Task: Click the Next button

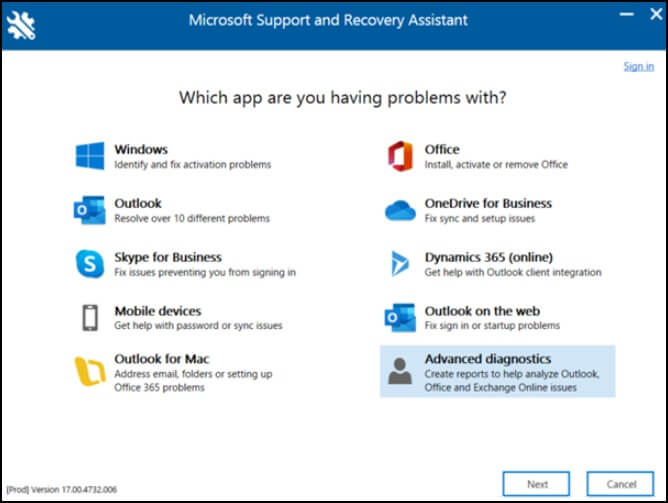Action: tap(536, 484)
